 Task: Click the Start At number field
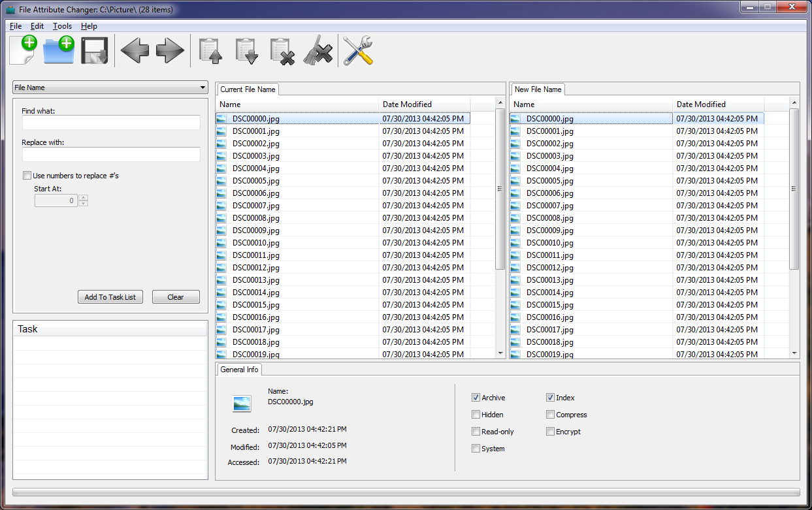pyautogui.click(x=56, y=200)
